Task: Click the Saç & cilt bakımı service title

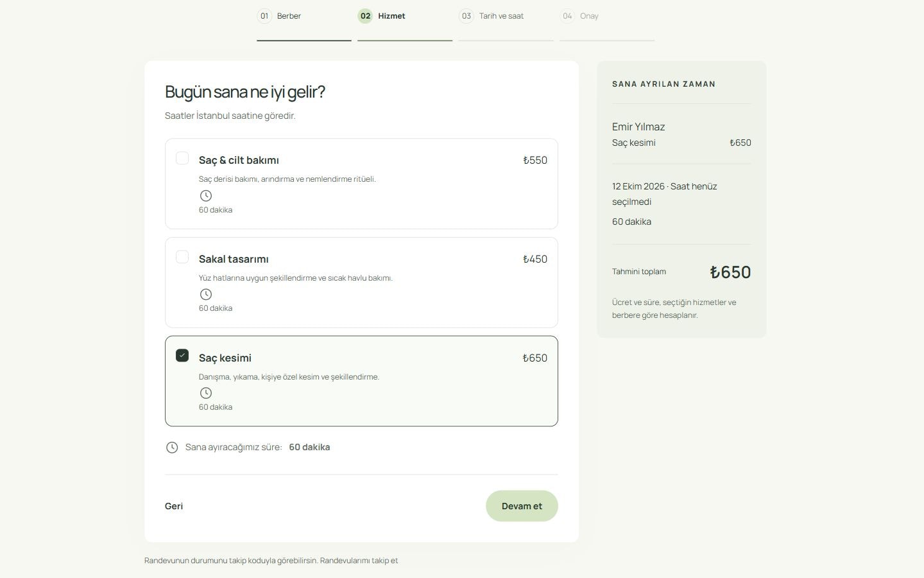Action: [x=239, y=160]
